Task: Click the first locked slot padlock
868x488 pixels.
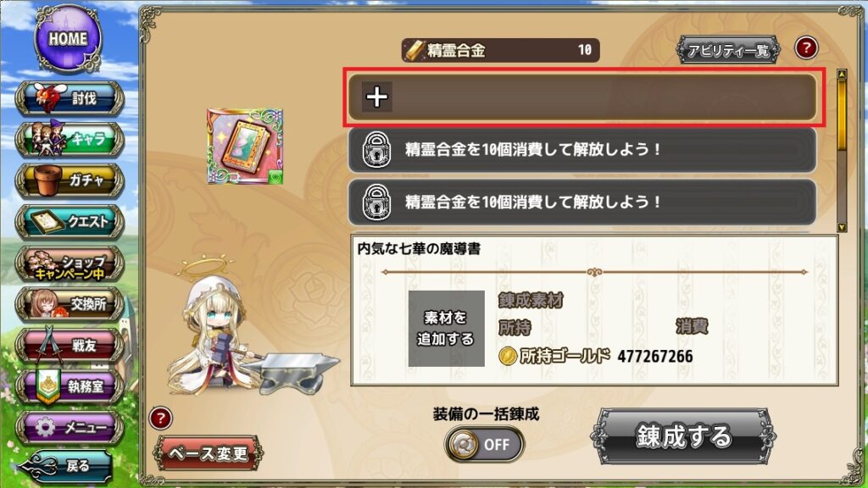Action: pyautogui.click(x=377, y=149)
